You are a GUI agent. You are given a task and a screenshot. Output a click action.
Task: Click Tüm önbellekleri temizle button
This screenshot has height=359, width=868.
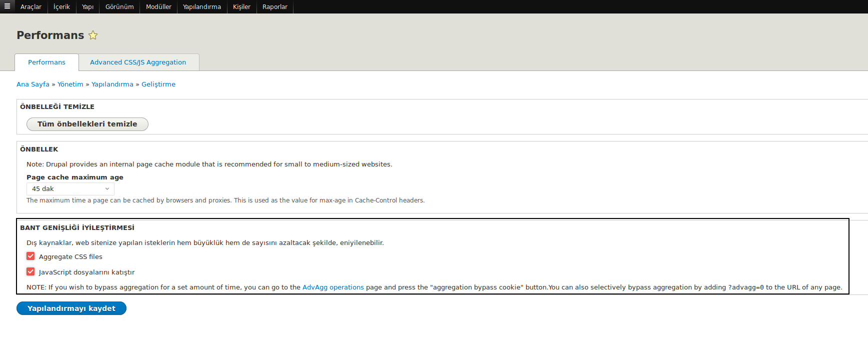(x=87, y=124)
